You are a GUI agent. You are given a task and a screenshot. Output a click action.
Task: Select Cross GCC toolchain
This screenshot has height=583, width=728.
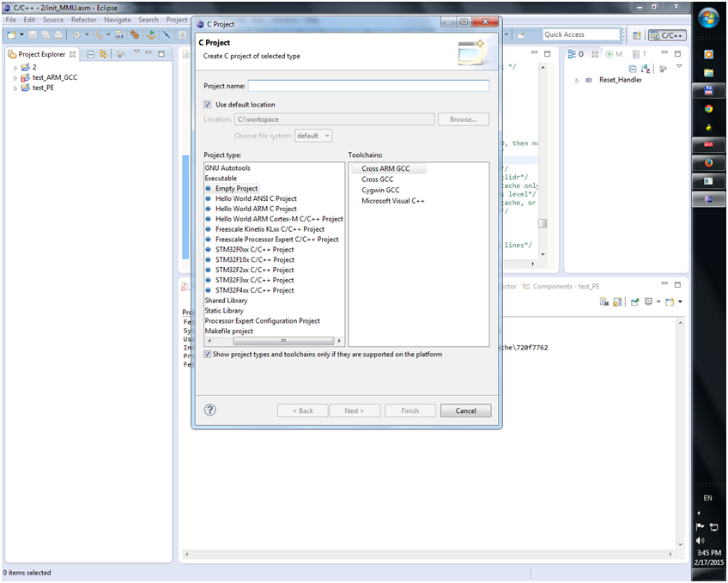point(378,179)
